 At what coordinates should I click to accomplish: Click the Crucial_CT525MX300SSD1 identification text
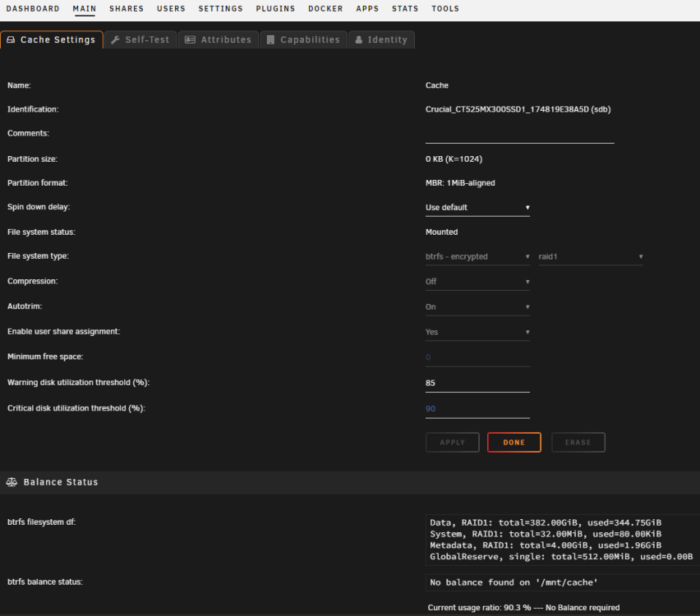point(518,109)
